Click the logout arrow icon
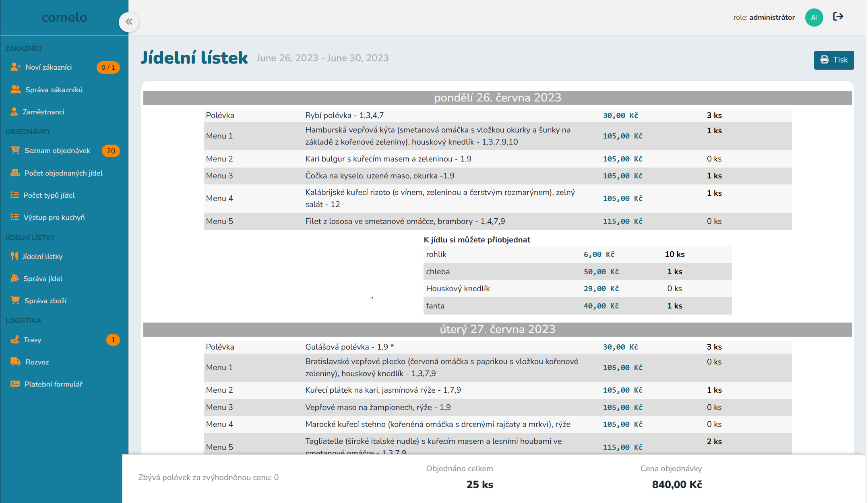 [838, 17]
